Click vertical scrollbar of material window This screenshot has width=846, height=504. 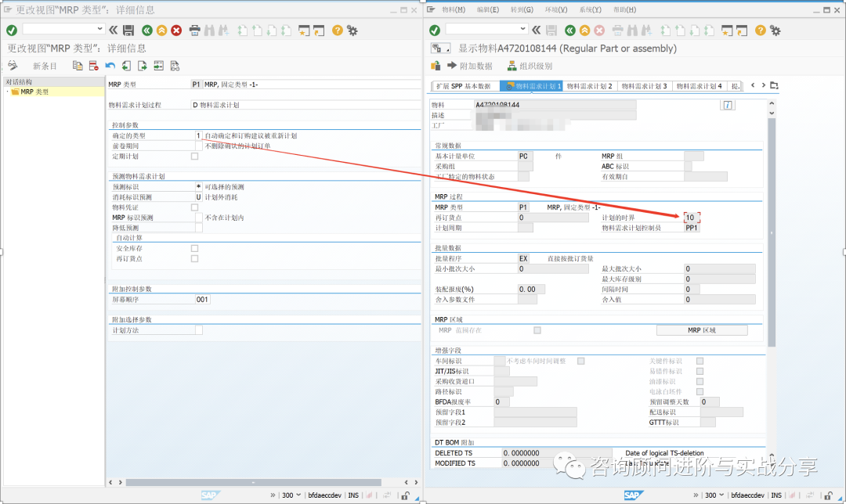tap(772, 232)
